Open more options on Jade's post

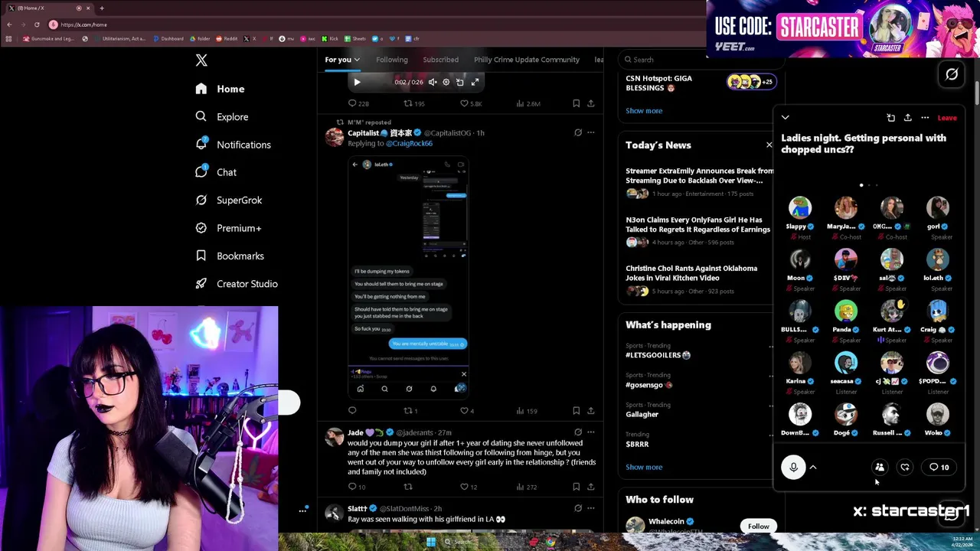590,432
